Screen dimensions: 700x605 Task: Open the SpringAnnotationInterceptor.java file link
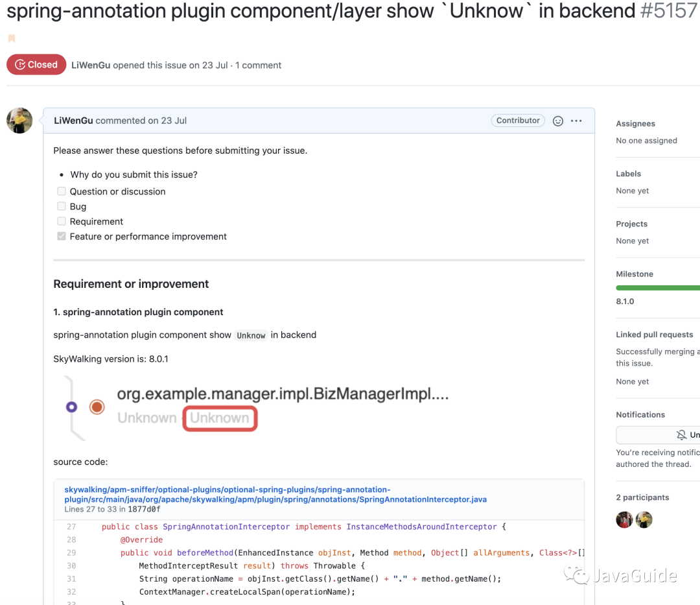[x=275, y=495]
